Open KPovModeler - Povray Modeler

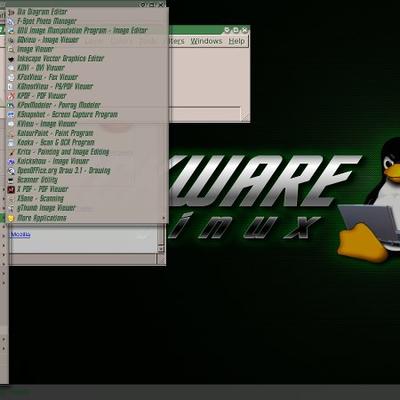tap(87, 105)
